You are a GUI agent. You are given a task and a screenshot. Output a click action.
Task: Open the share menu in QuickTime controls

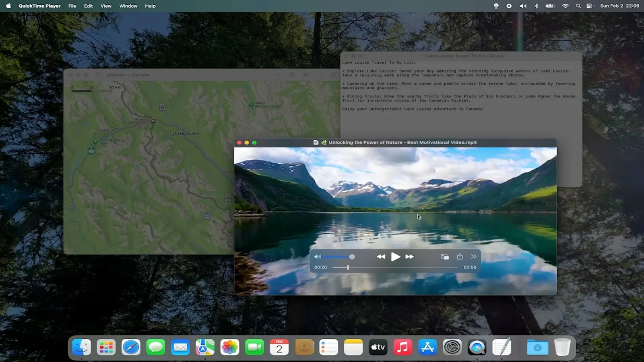460,256
